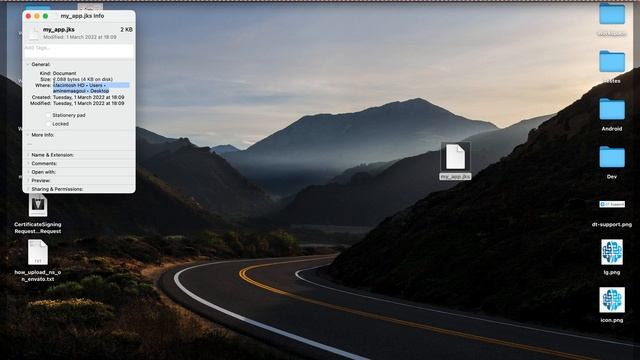Select the dt-support.png file thumbnail
640x360 pixels.
point(612,204)
